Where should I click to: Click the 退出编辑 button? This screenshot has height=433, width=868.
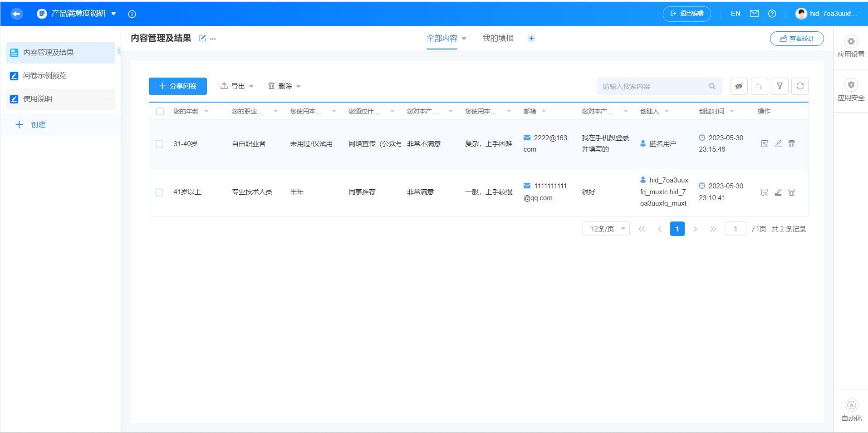(687, 14)
